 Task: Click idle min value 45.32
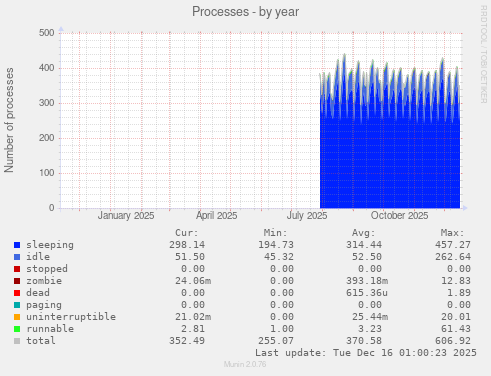click(x=279, y=257)
